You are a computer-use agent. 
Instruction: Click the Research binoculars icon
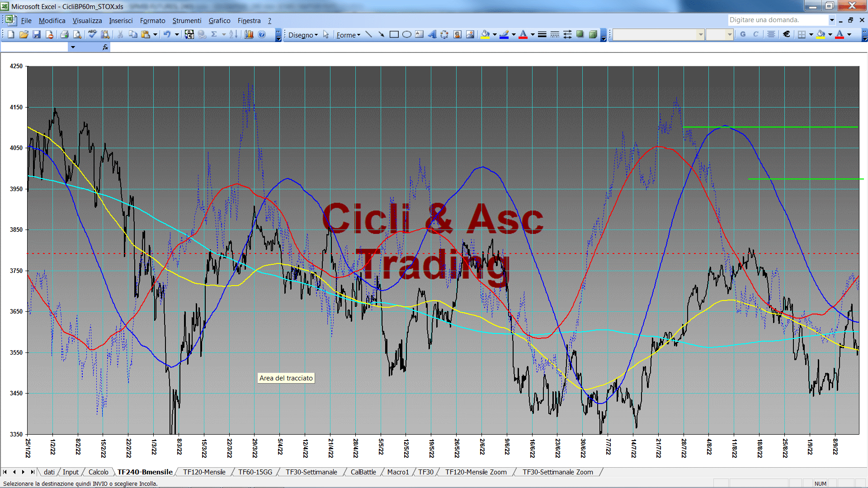point(105,34)
